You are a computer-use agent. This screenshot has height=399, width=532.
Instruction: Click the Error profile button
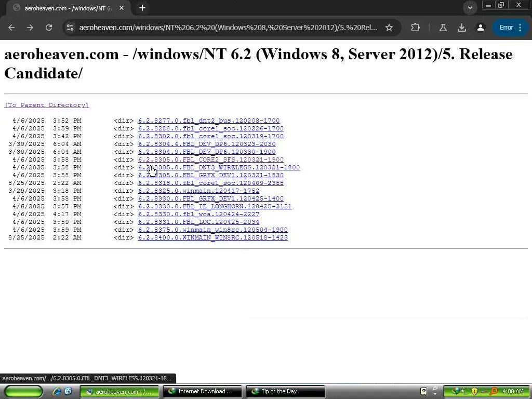click(x=510, y=28)
